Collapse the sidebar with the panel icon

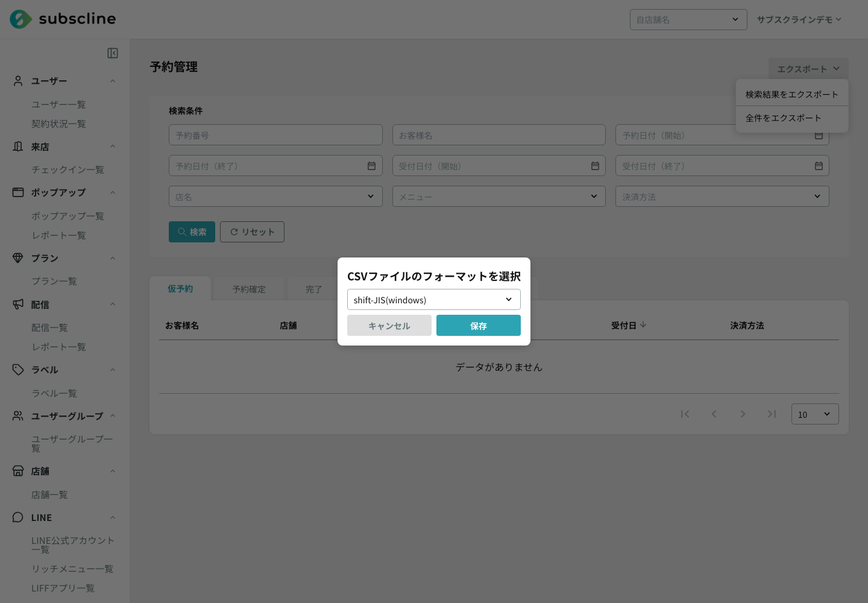113,53
